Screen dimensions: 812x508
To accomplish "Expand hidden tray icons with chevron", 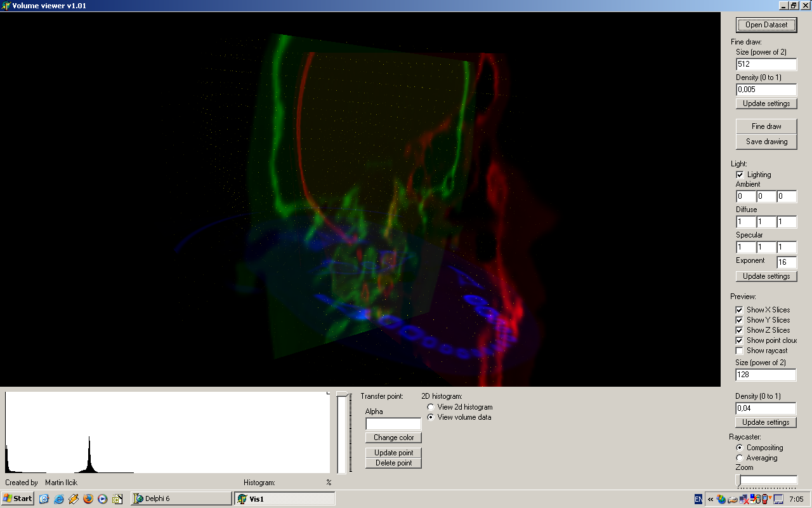I will (710, 499).
